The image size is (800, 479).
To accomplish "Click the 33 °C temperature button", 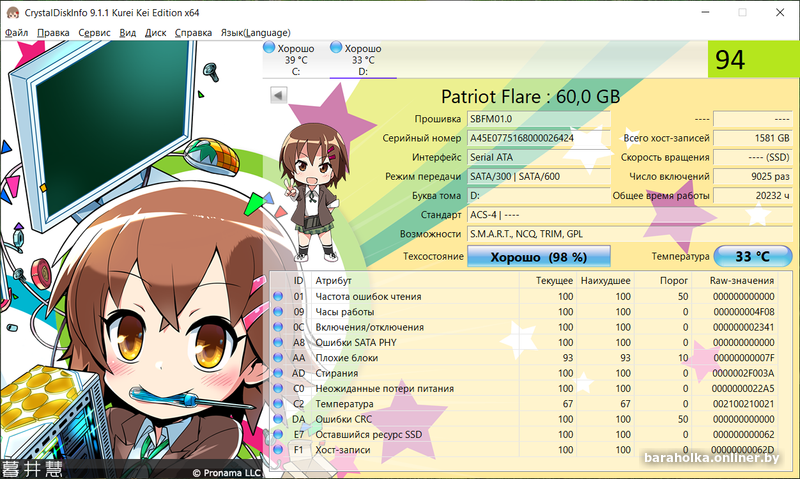I will coord(753,256).
